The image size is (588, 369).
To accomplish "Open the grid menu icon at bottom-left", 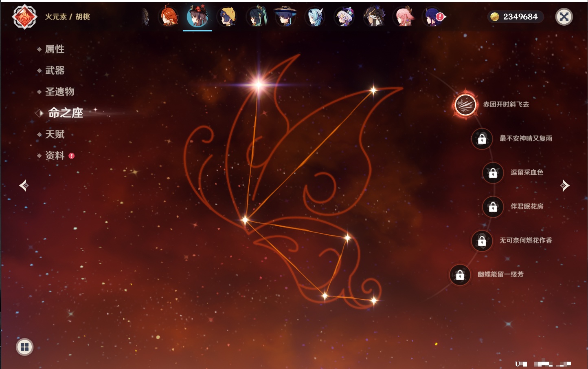I will click(x=24, y=347).
